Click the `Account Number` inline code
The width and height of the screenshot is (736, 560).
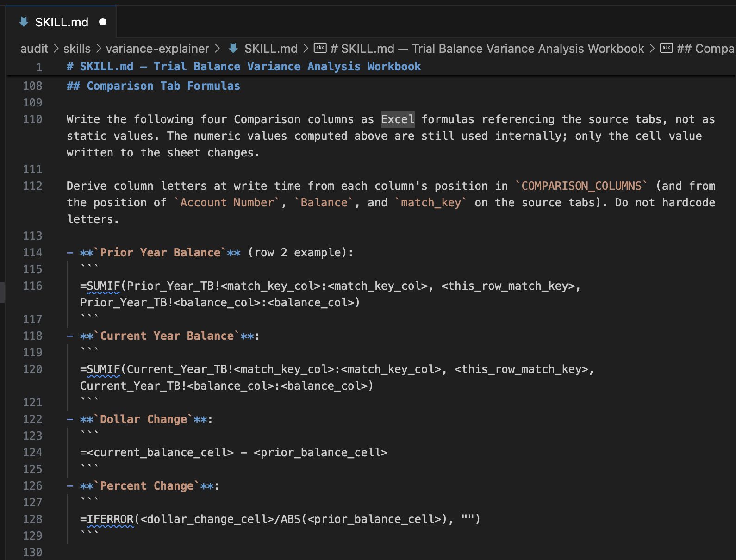point(227,203)
